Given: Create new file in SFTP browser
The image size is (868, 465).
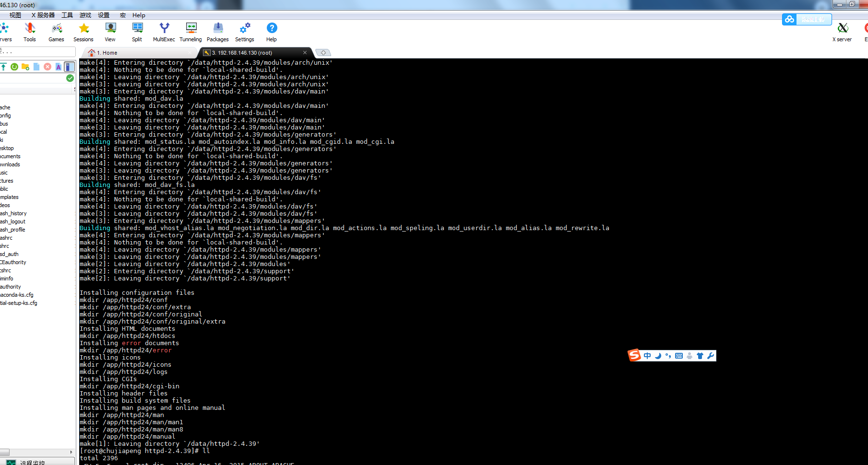Looking at the screenshot, I should tap(36, 67).
